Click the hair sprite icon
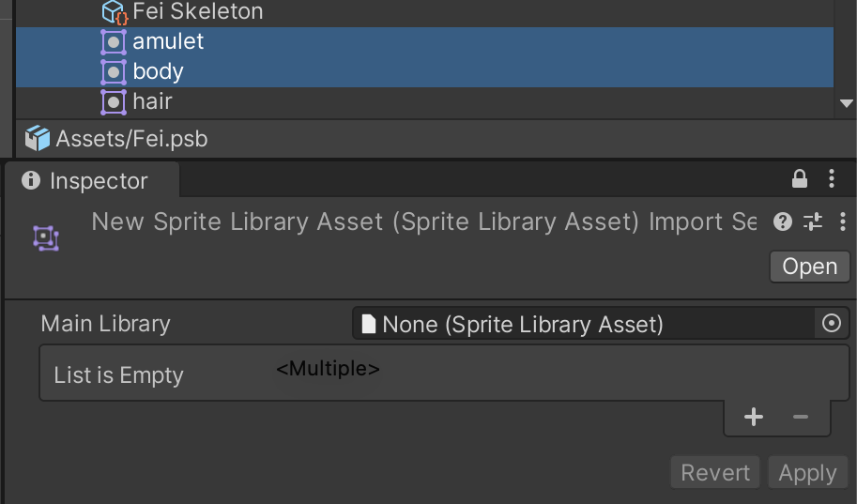This screenshot has width=857, height=504. click(x=114, y=101)
